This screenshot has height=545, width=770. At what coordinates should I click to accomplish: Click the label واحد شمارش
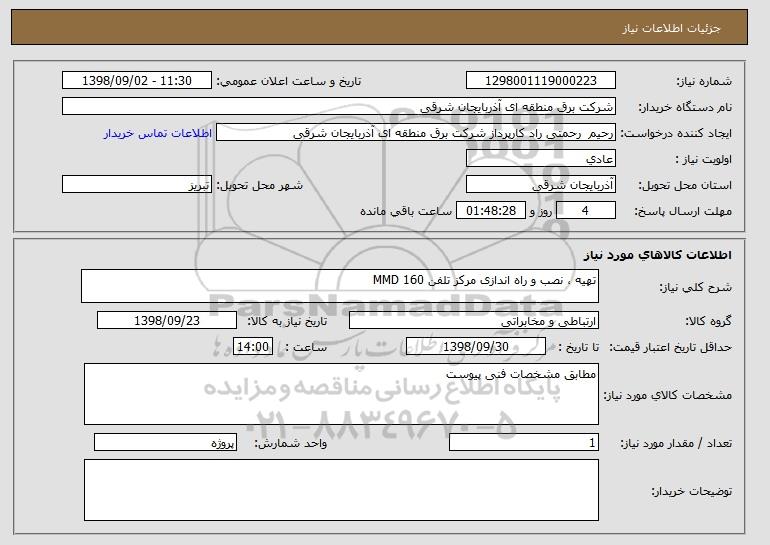(290, 443)
